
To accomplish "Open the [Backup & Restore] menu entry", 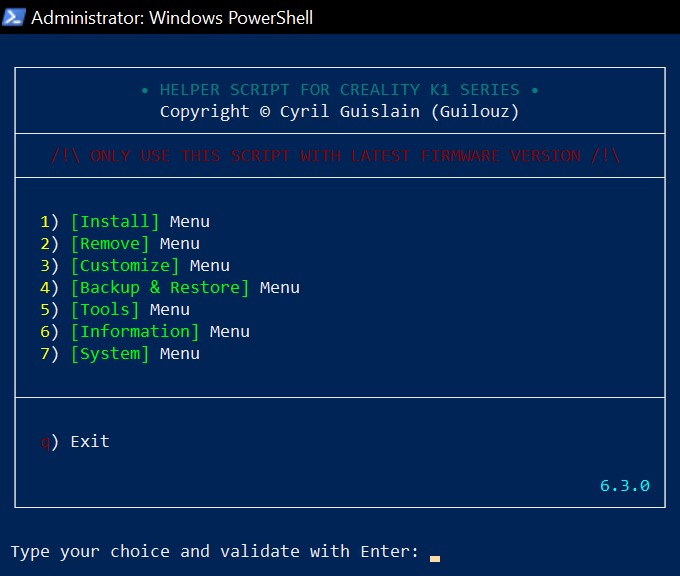I will (x=160, y=288).
